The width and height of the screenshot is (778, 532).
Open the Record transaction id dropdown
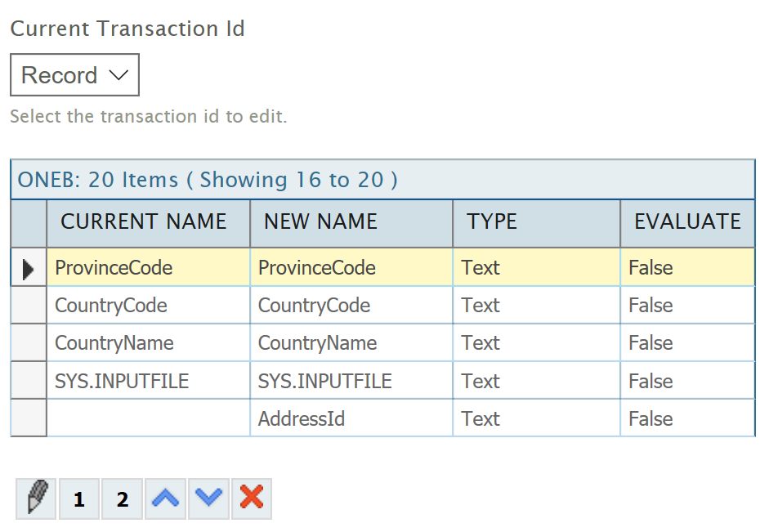[74, 75]
